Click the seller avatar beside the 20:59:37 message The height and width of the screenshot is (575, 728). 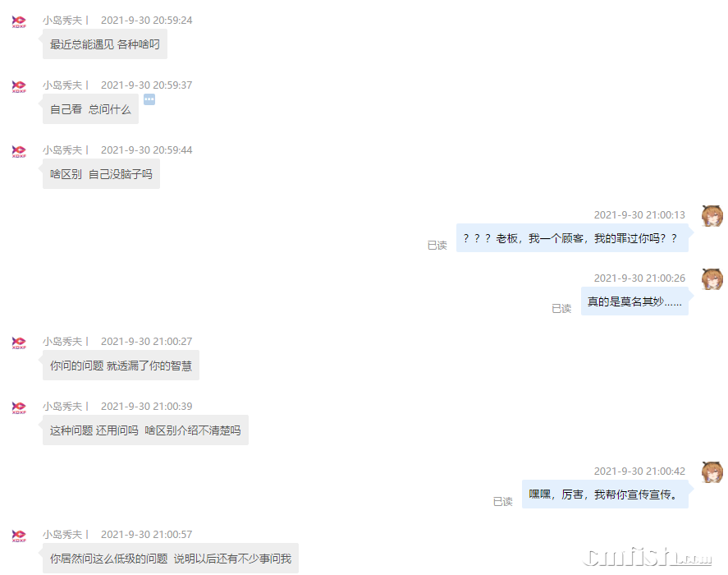pos(19,86)
